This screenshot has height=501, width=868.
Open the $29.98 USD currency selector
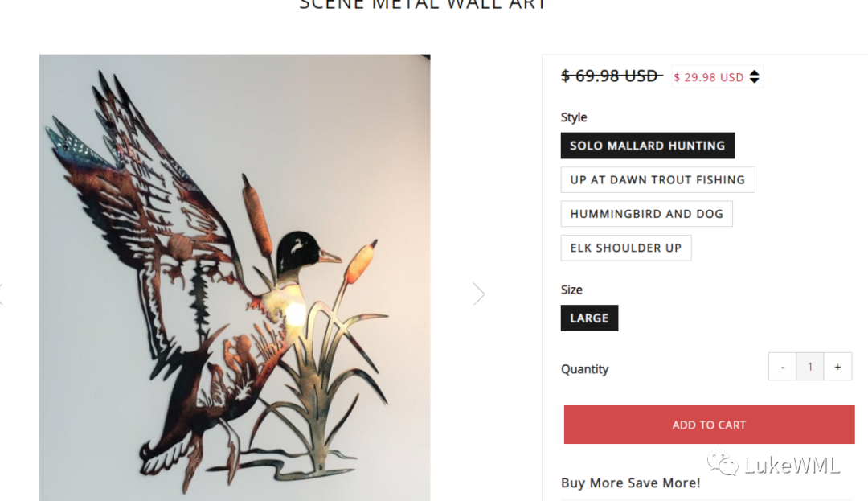(709, 77)
